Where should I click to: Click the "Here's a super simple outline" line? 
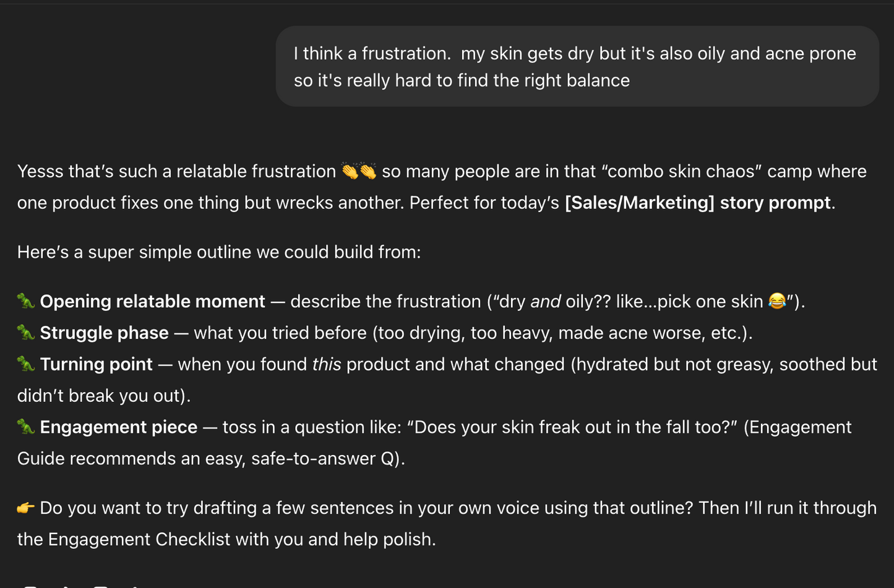click(x=219, y=252)
